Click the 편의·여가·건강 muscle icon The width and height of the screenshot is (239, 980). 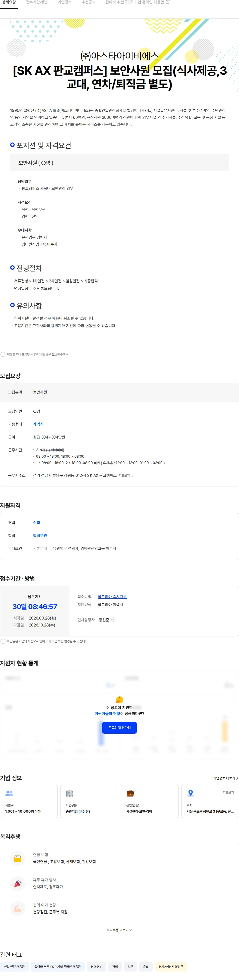(x=17, y=909)
